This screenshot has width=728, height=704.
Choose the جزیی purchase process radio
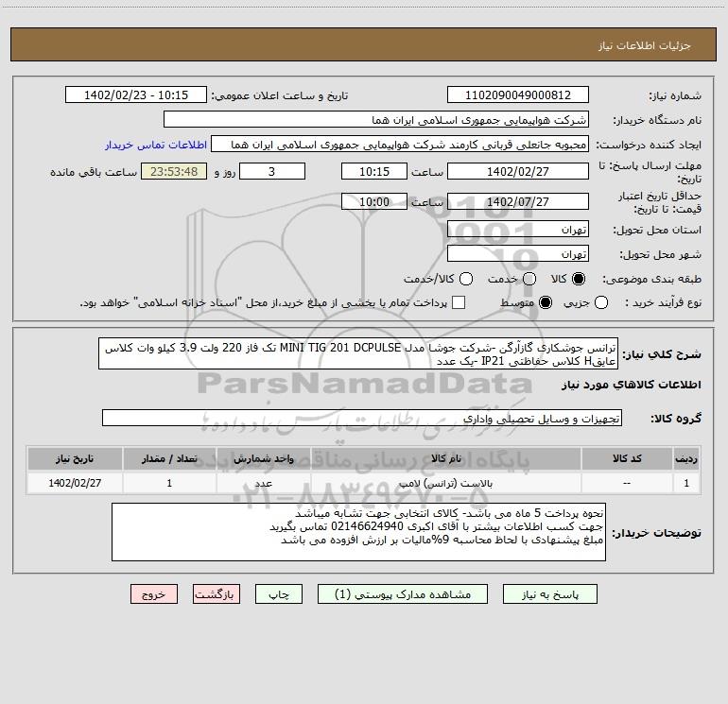click(x=600, y=302)
